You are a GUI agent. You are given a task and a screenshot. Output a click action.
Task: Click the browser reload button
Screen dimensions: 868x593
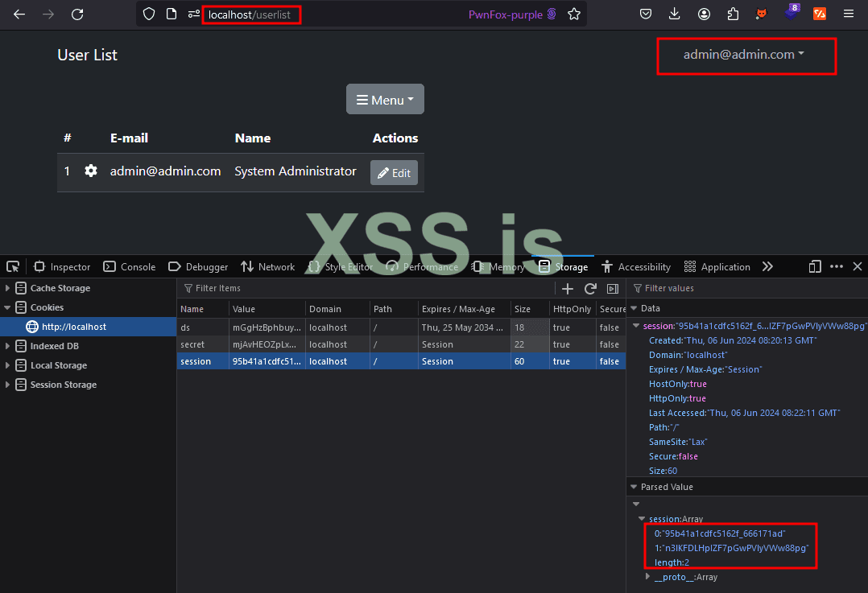(77, 14)
